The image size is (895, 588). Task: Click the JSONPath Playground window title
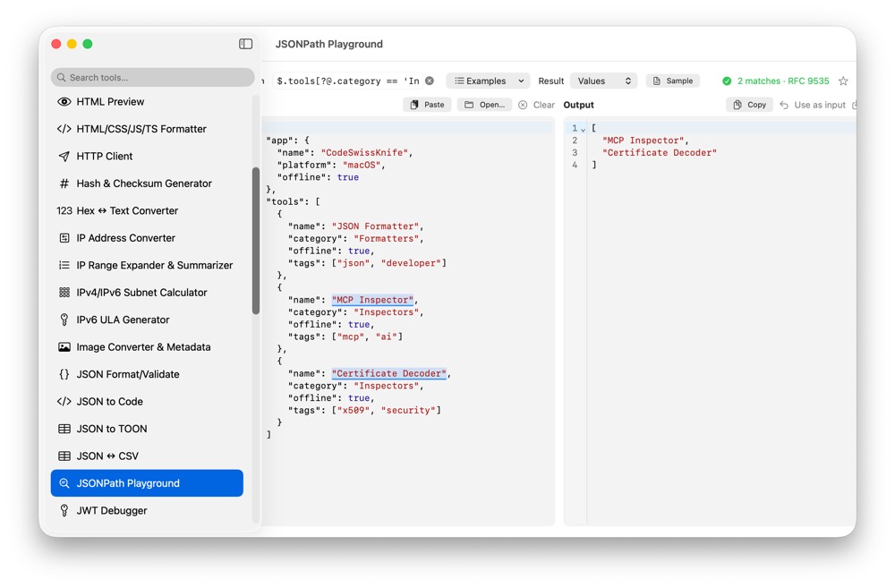(x=328, y=44)
